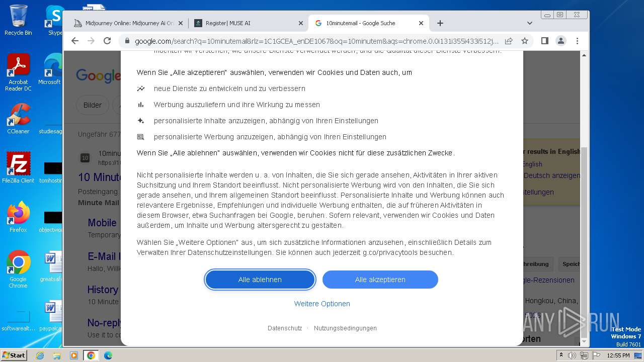
Task: Open Internet Explorer in taskbar
Action: click(40, 355)
